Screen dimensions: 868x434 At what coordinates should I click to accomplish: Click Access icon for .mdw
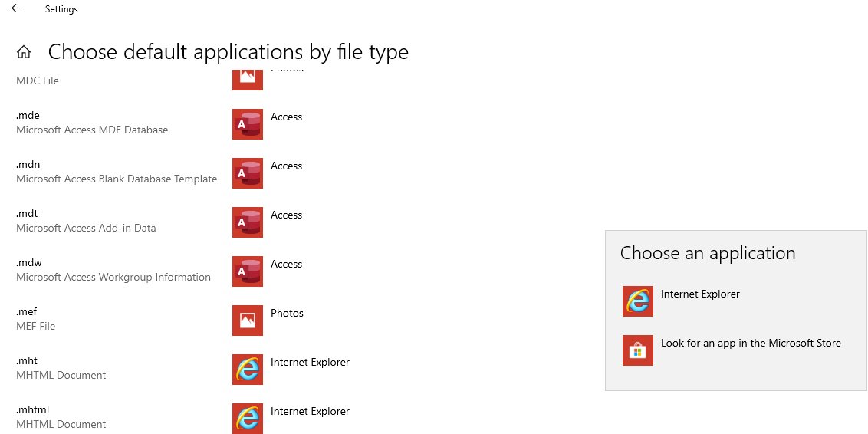click(248, 271)
